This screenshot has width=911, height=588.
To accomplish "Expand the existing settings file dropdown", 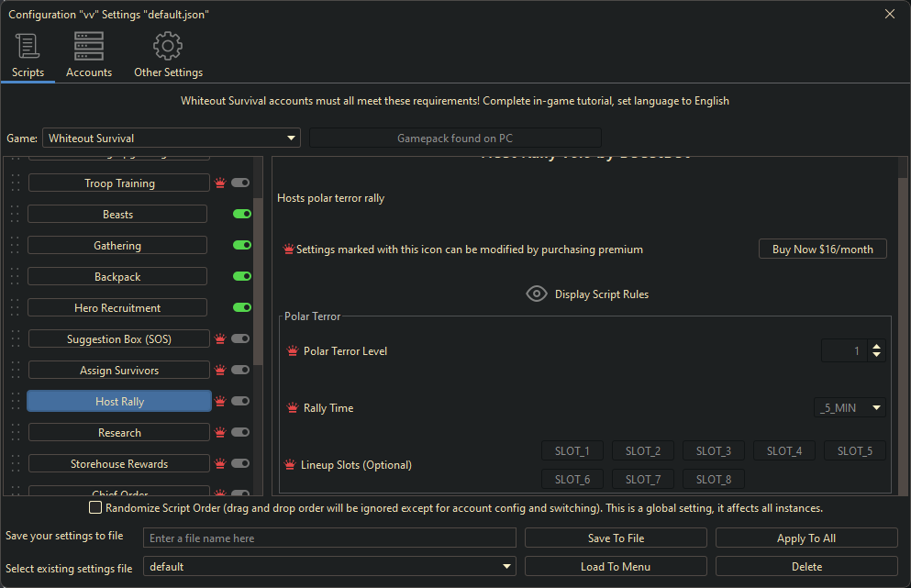I will click(x=330, y=567).
